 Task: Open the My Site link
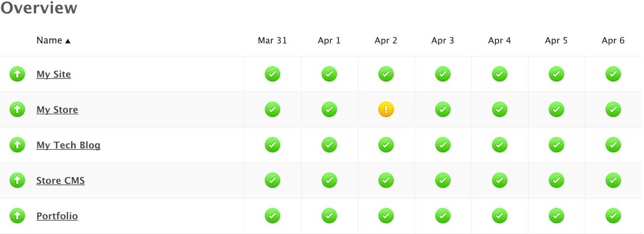pos(54,74)
